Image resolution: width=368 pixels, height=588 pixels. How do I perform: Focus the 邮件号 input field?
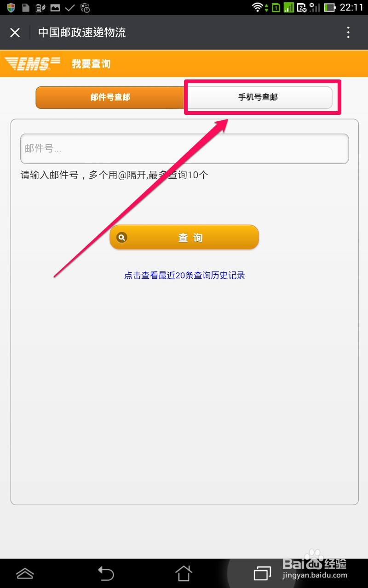[x=184, y=148]
